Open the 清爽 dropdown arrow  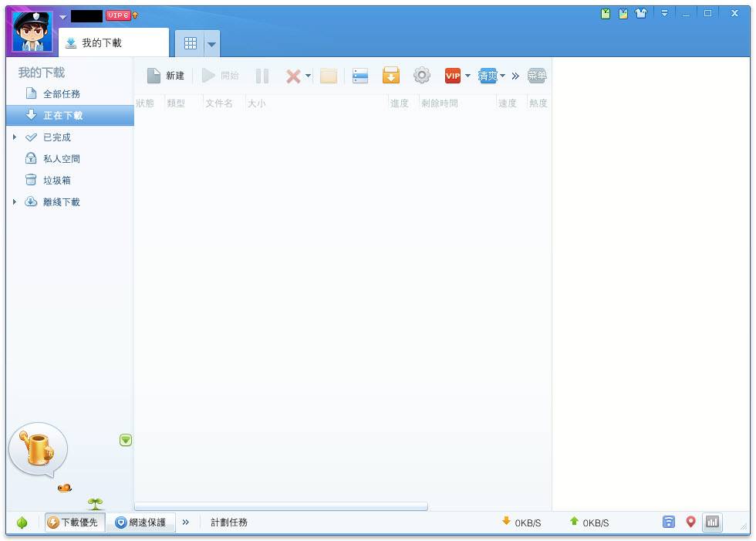tap(502, 76)
